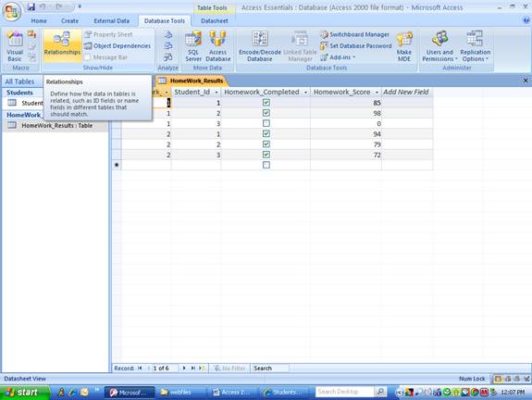Open Customize Quick Access Toolbar dropdown

click(x=80, y=6)
